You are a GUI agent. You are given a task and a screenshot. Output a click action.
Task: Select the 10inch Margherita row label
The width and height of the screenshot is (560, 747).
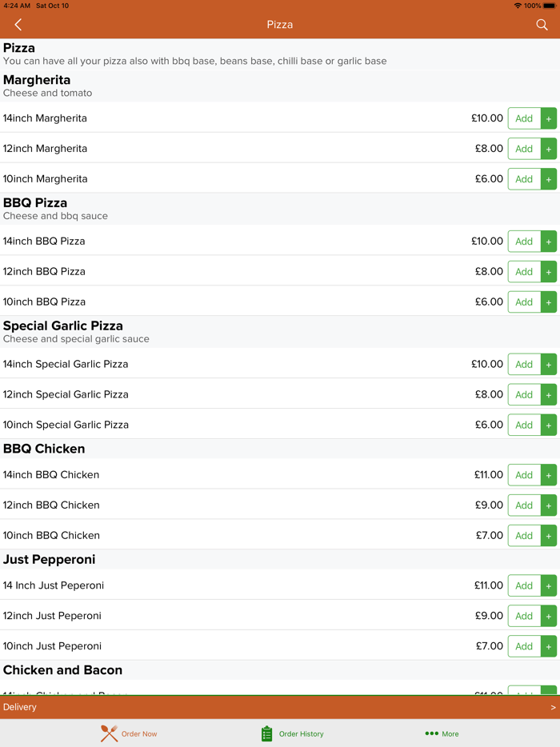point(46,179)
